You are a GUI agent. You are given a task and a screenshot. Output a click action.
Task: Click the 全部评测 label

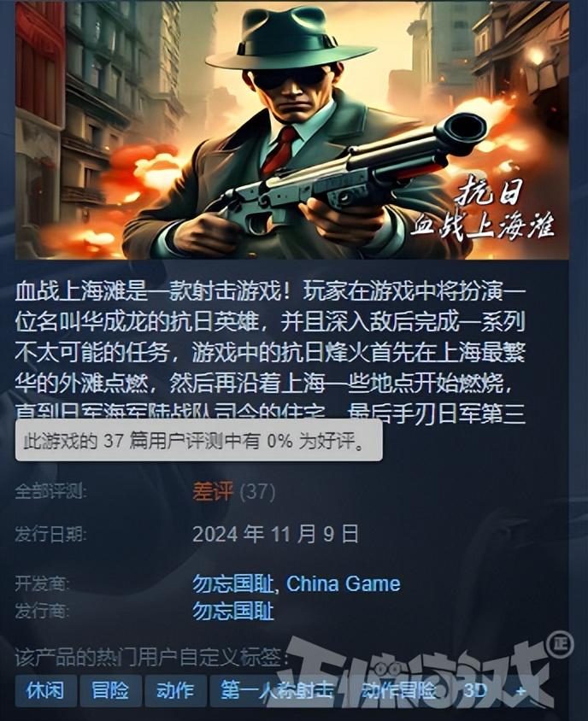pyautogui.click(x=50, y=491)
